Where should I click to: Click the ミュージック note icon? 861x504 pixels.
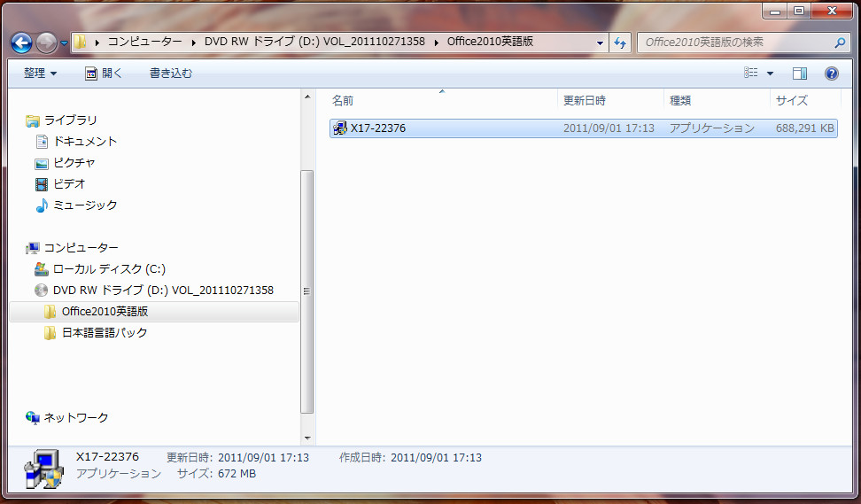(41, 205)
